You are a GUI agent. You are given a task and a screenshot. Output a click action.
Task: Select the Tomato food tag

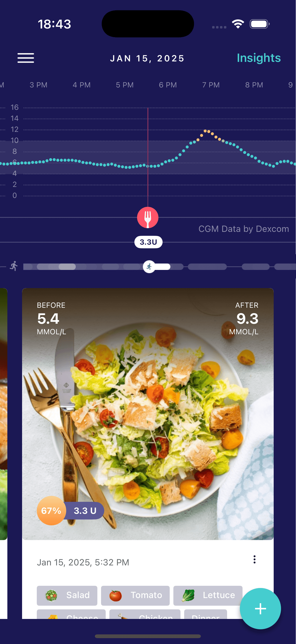pos(135,595)
